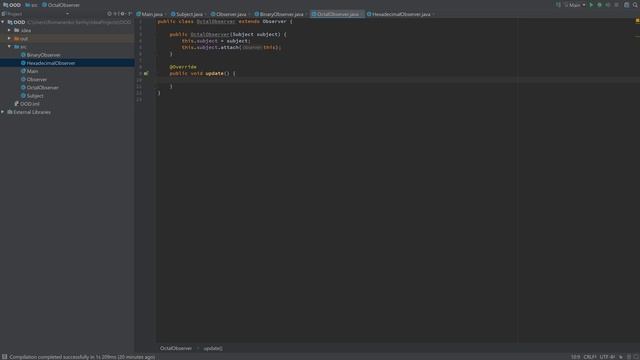Click the Search Everywhere magnifier
Image resolution: width=640 pixels, height=360 pixels.
coord(635,5)
